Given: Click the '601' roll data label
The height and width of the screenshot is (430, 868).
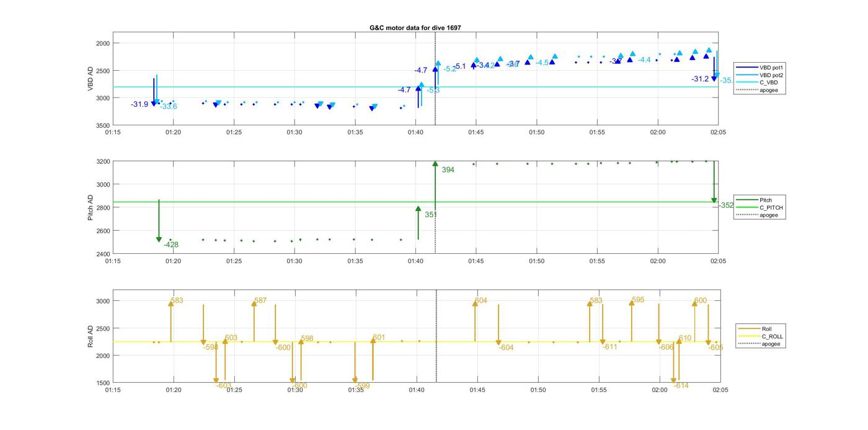Looking at the screenshot, I should click(x=379, y=338).
